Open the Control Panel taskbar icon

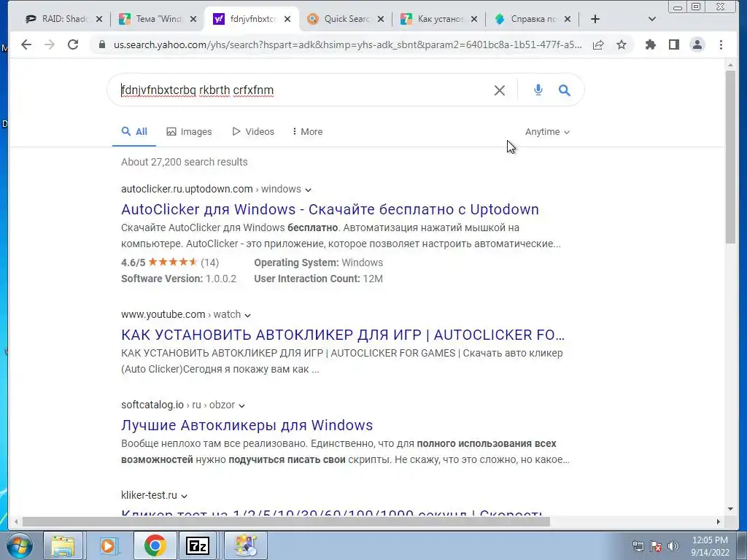tap(245, 545)
